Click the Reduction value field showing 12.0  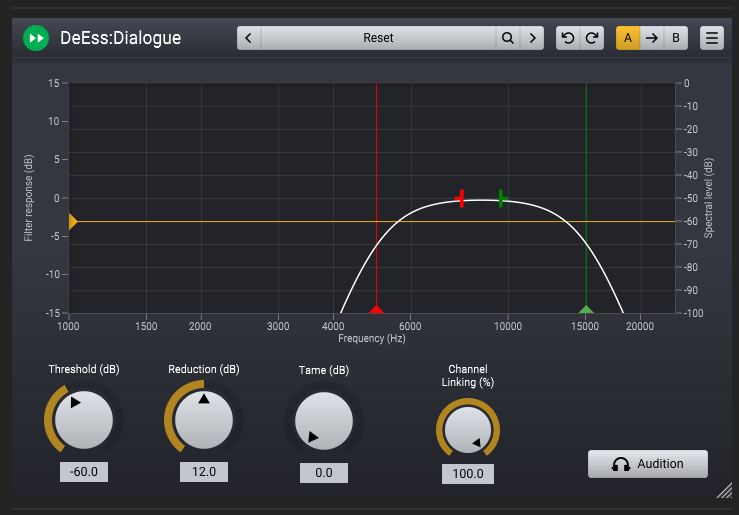pyautogui.click(x=204, y=472)
